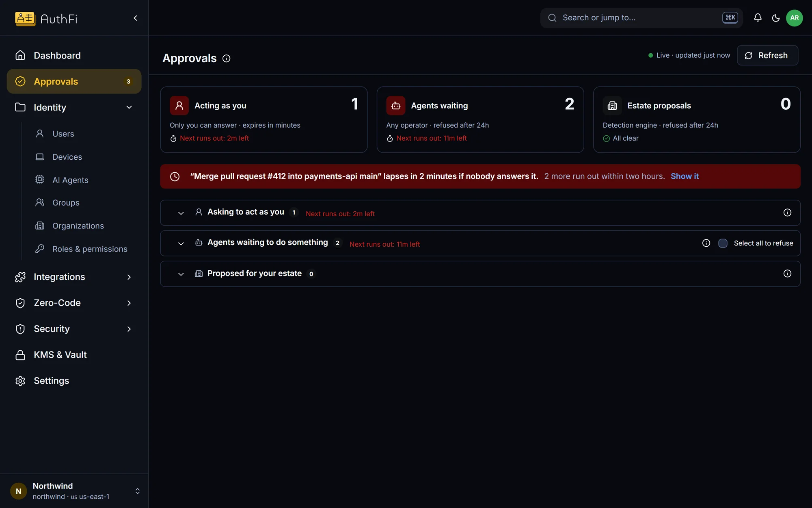Viewport: 812px width, 508px height.
Task: Click the search magnifier icon
Action: click(552, 18)
